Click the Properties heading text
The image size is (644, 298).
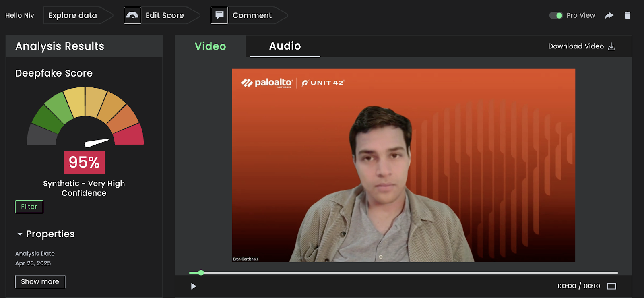pos(50,234)
